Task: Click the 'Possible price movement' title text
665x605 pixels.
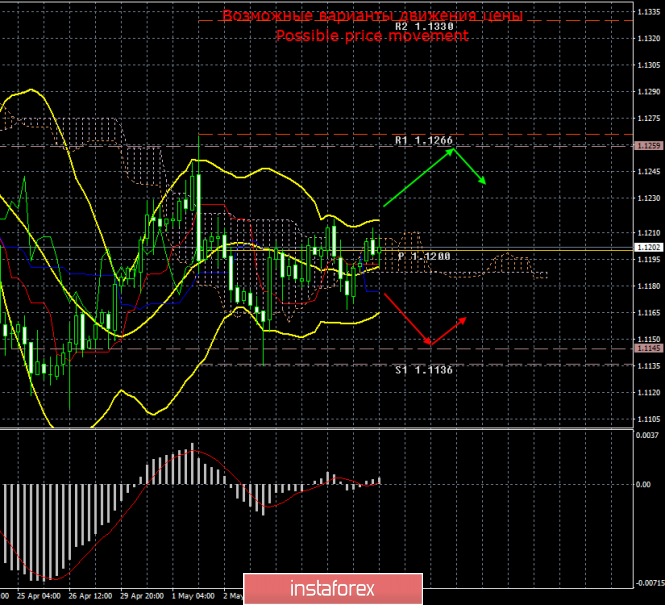Action: pos(372,36)
